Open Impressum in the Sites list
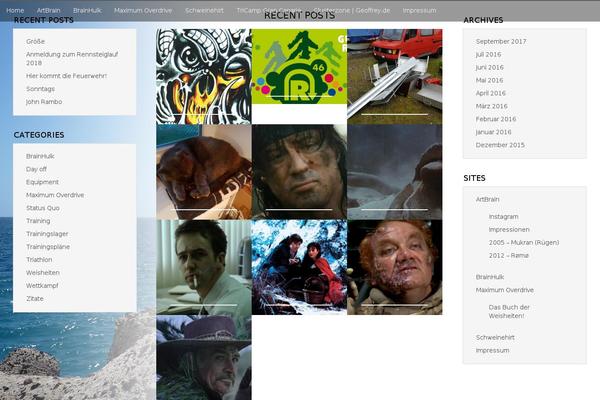The height and width of the screenshot is (400, 600). (492, 351)
